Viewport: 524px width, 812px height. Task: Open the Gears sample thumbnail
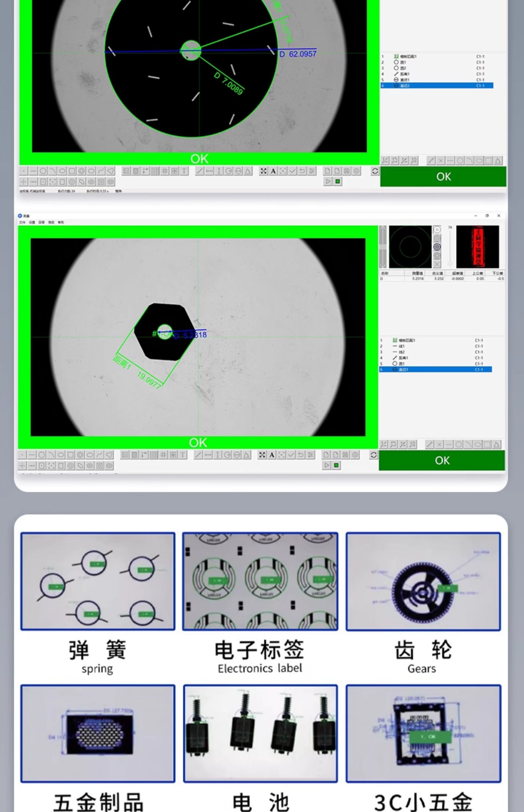click(x=423, y=582)
